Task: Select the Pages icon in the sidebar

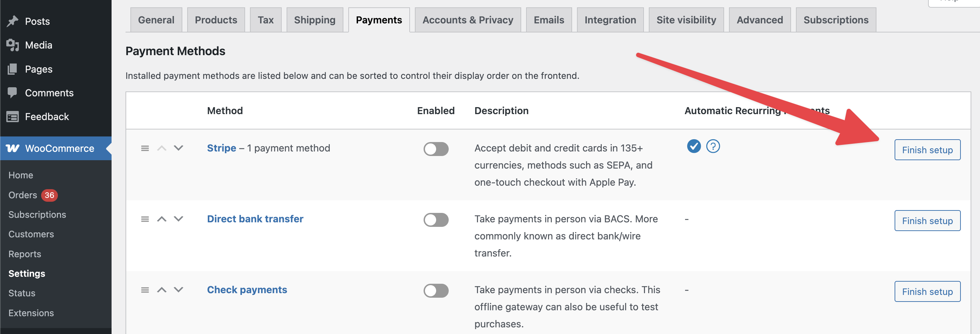Action: tap(13, 69)
